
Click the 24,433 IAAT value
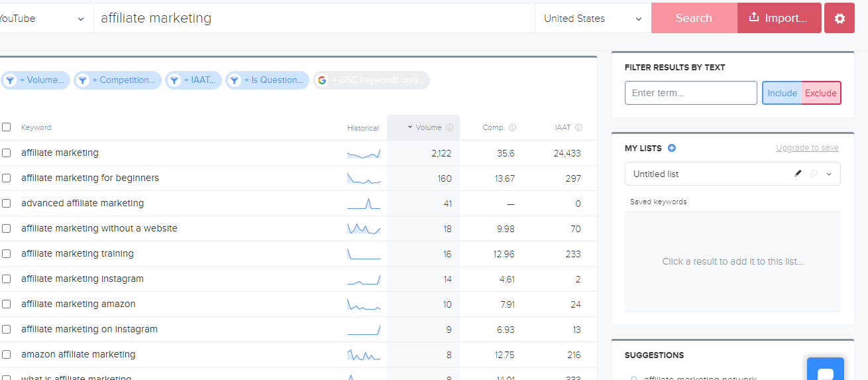pos(567,153)
